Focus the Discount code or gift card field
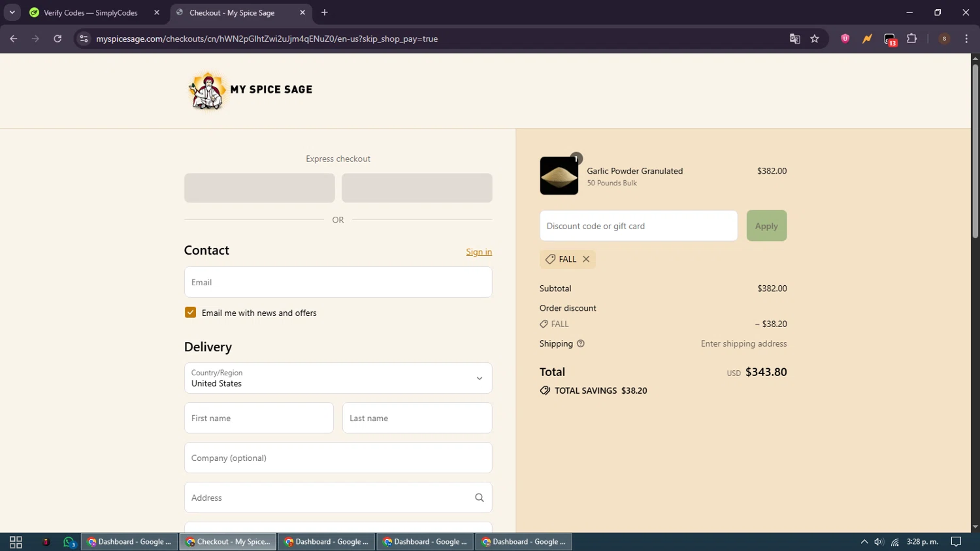The width and height of the screenshot is (980, 551). click(x=638, y=226)
